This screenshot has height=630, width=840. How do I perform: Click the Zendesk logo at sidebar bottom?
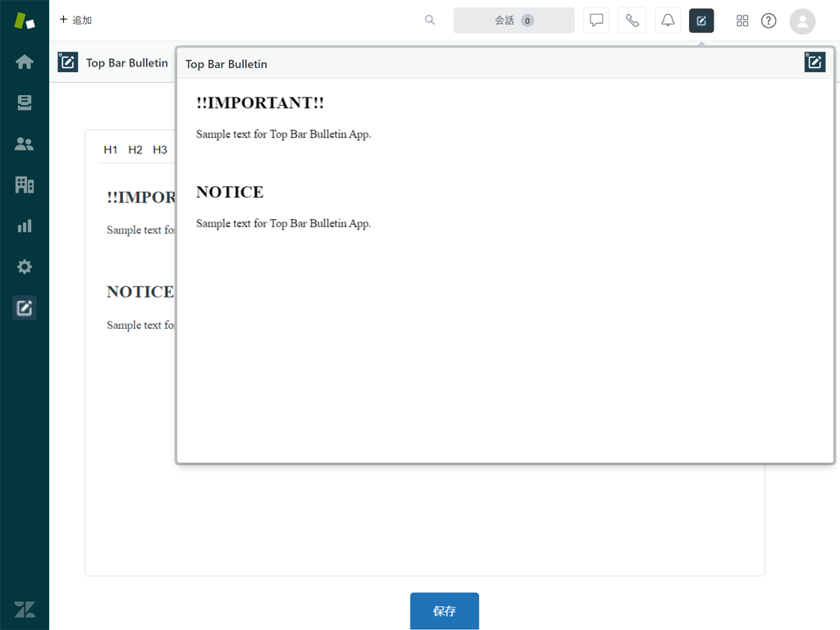pos(24,609)
